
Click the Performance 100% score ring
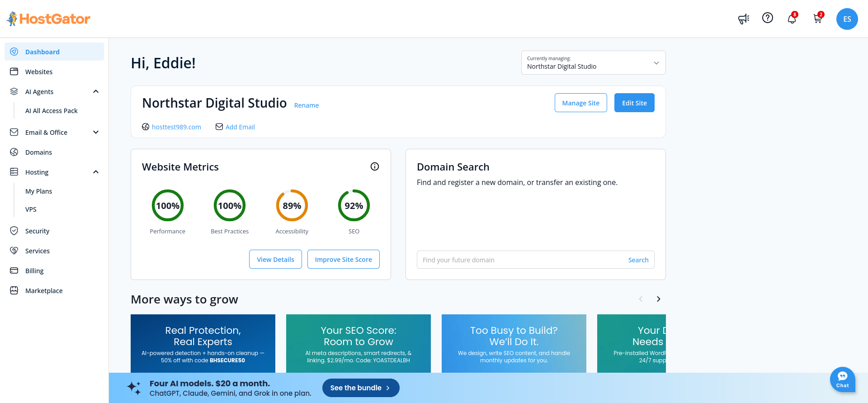(168, 205)
